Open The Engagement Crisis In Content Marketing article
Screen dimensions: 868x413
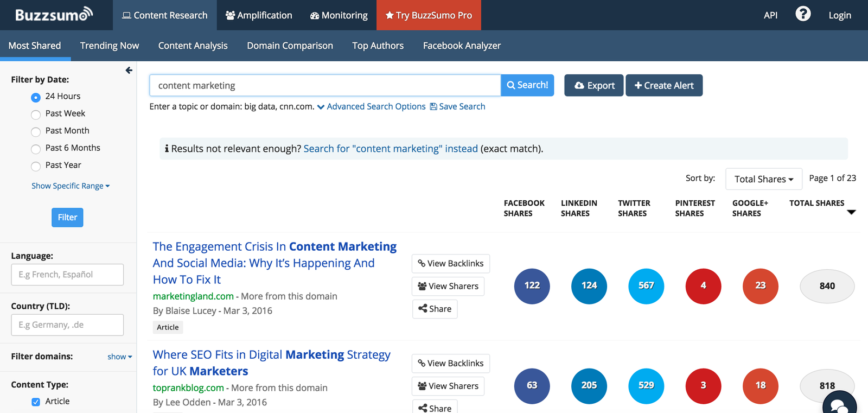275,263
